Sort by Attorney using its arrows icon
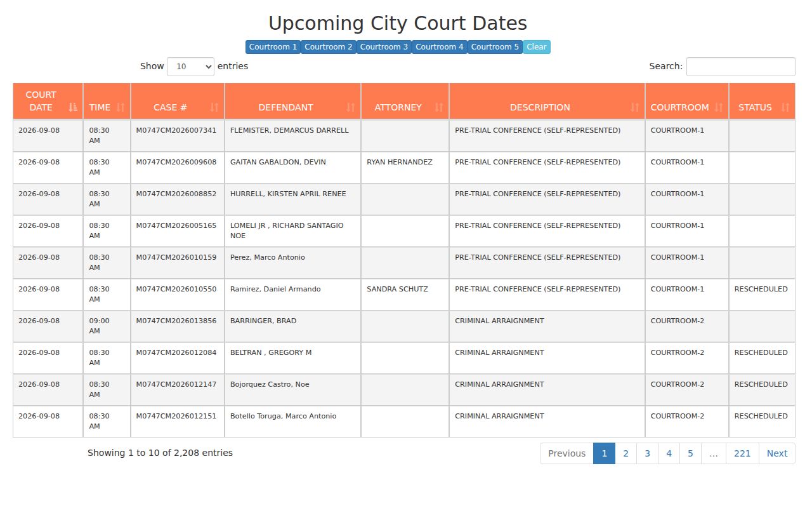812x508 pixels. click(439, 107)
